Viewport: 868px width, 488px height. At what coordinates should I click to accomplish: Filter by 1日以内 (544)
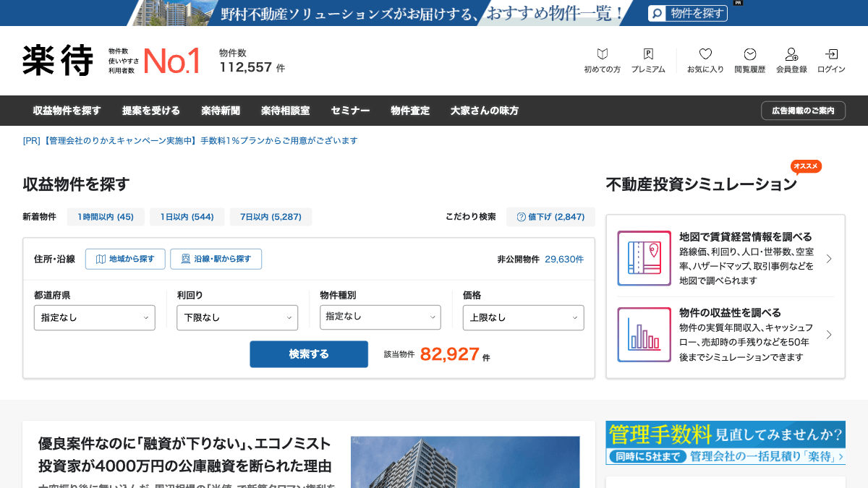click(x=187, y=217)
